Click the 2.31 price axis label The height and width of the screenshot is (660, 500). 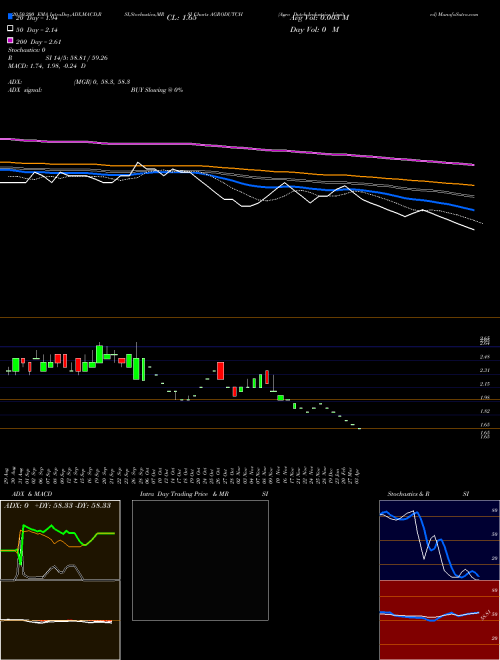485,370
